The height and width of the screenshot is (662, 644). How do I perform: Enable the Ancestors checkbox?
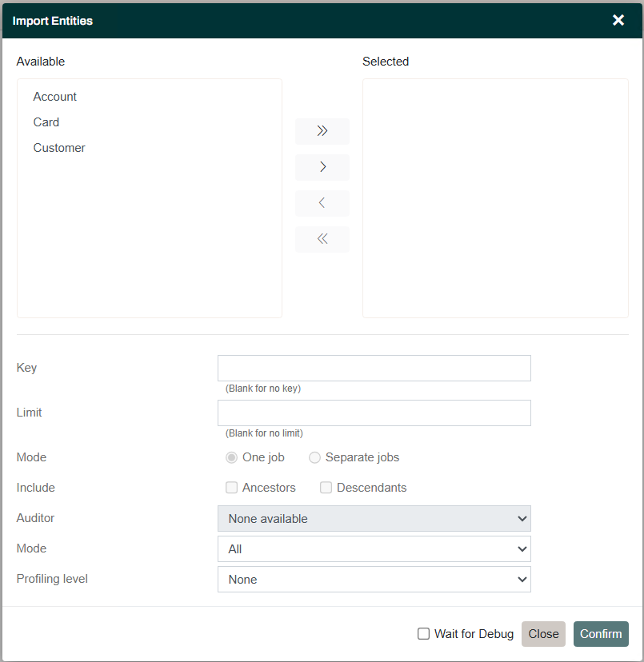click(x=231, y=487)
